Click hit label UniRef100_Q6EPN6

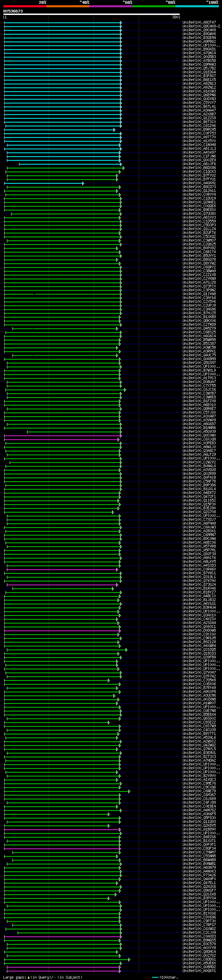199,95
